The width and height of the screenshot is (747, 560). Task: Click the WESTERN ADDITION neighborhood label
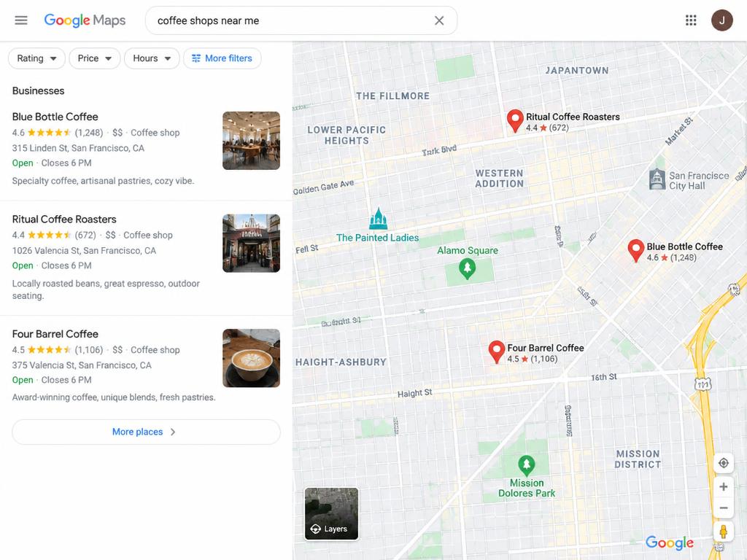[499, 179]
